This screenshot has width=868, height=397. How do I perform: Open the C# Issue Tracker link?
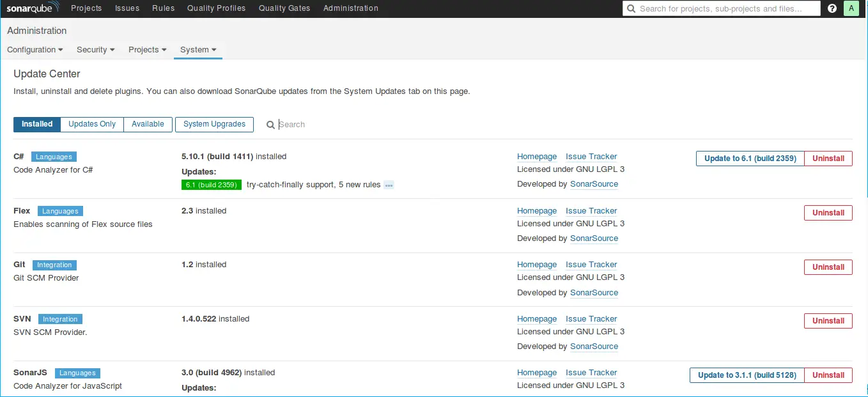coord(591,157)
